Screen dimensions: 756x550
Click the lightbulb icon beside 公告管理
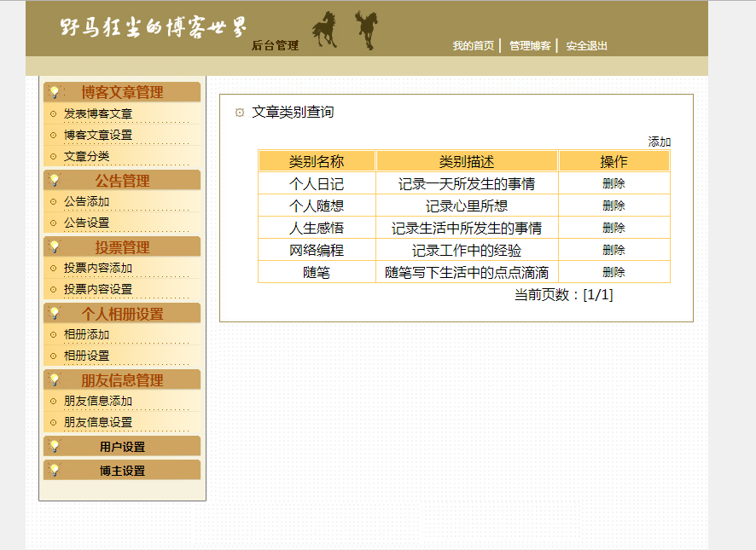coord(55,180)
